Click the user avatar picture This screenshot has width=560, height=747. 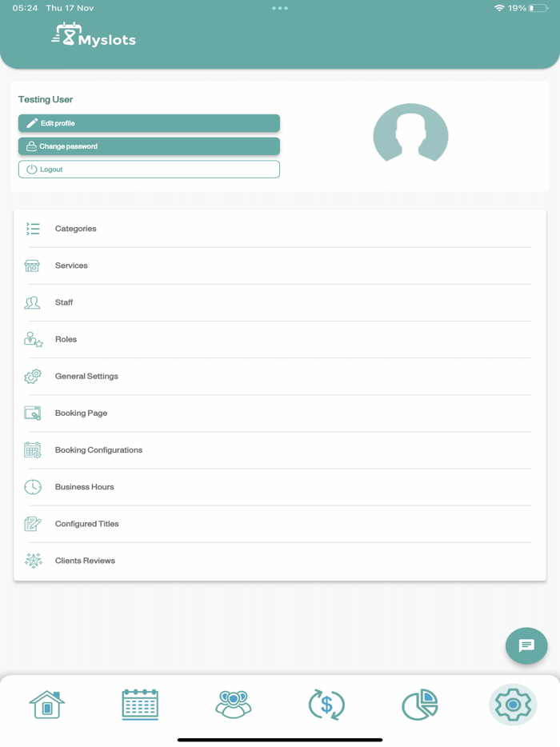(411, 135)
